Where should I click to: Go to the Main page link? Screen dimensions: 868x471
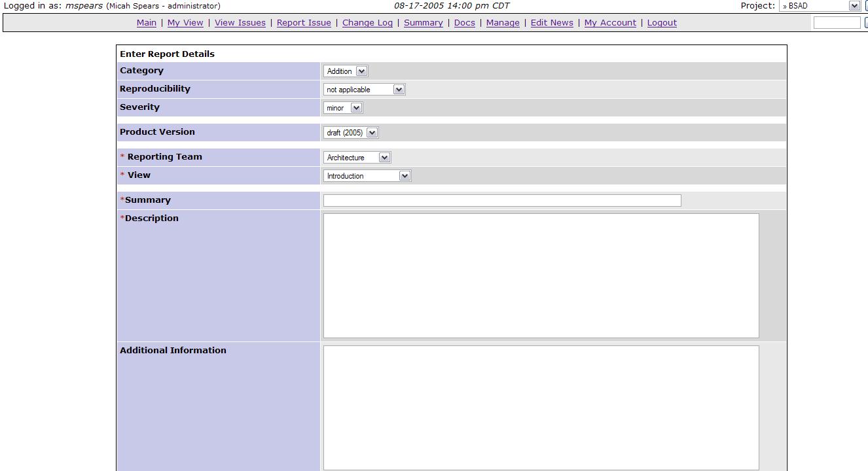147,23
